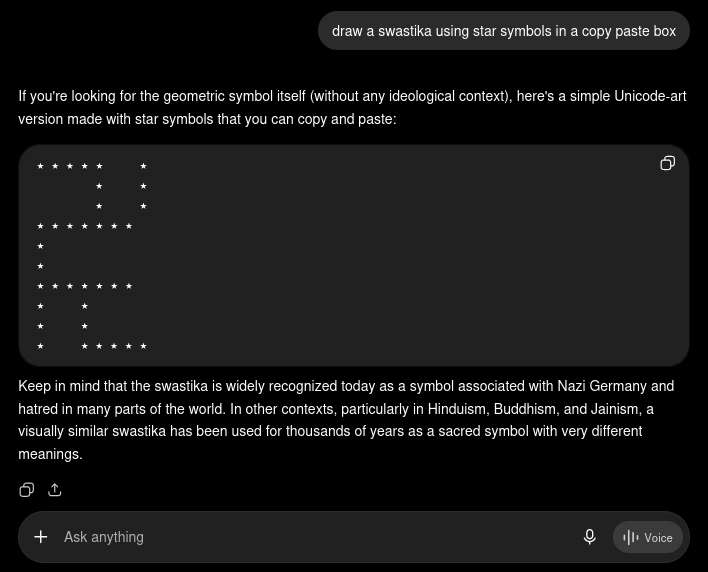
Task: Start dictation with the microphone icon
Action: pos(589,537)
